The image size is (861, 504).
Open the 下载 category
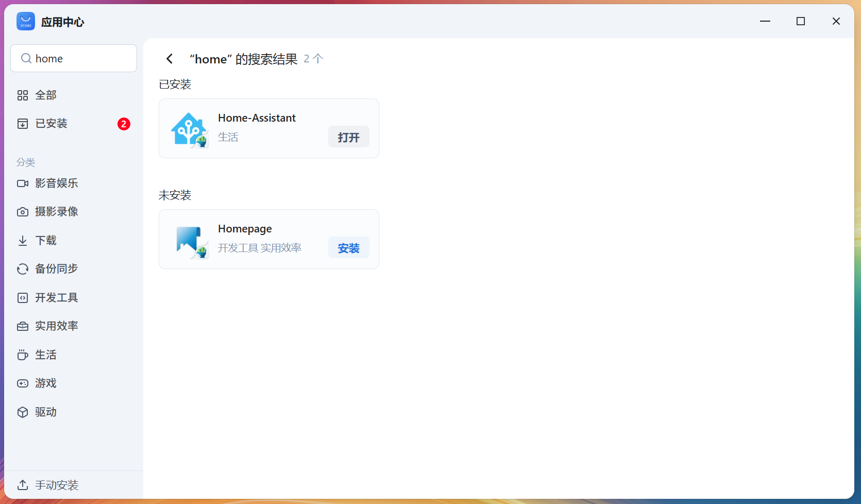(x=46, y=241)
